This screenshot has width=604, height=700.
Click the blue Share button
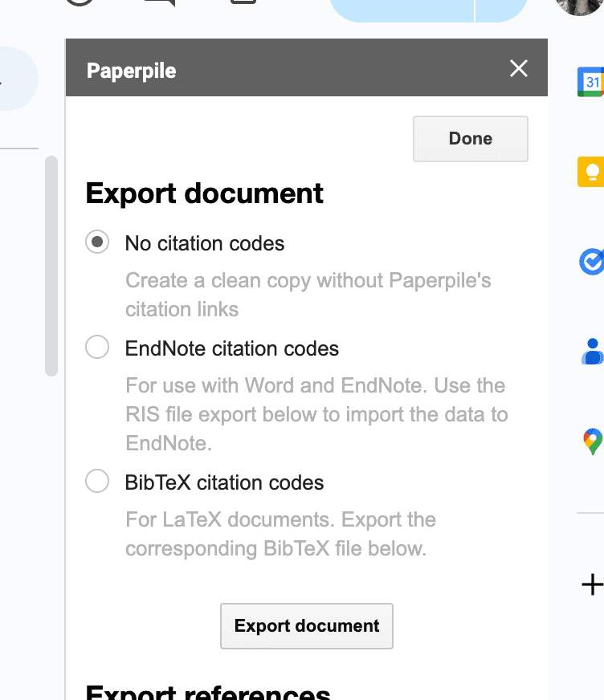[402, 10]
